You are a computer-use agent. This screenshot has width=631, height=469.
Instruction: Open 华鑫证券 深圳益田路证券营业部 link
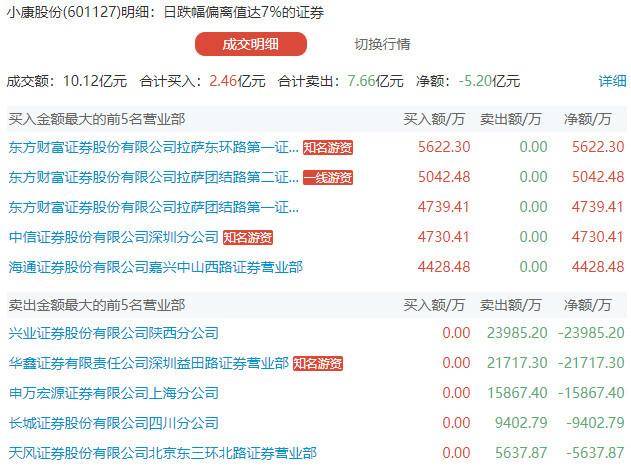(148, 363)
